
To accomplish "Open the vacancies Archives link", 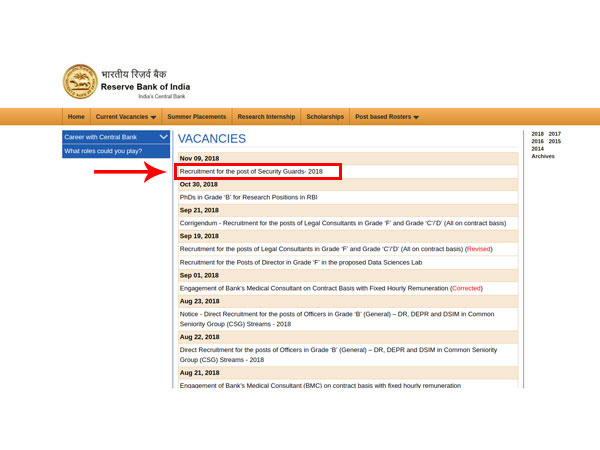I will point(543,156).
